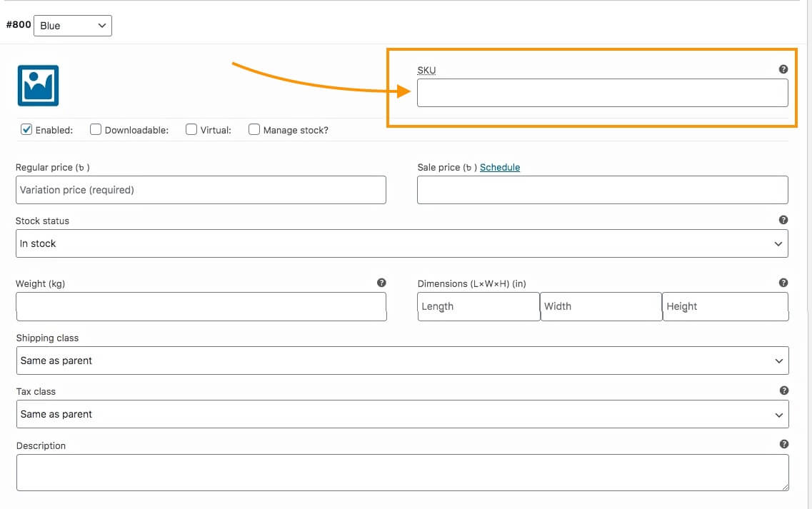Click the SKU help question mark icon
The height and width of the screenshot is (509, 812).
tap(783, 69)
